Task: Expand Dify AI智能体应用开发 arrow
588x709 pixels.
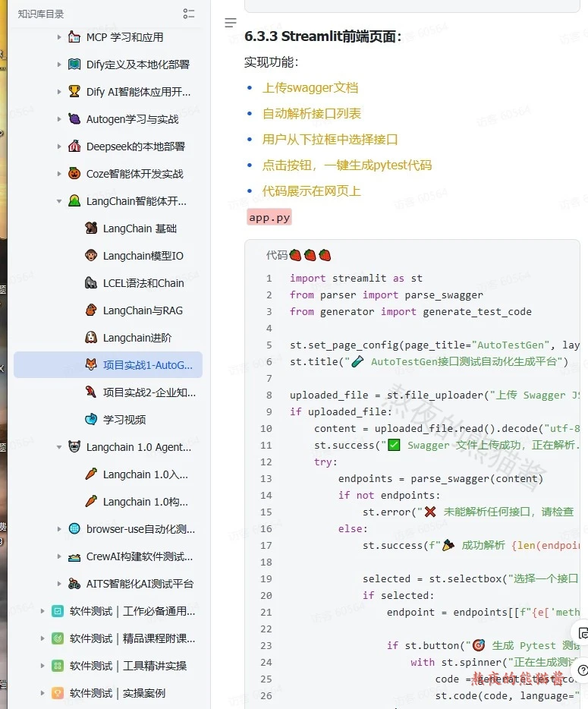Action: point(58,92)
